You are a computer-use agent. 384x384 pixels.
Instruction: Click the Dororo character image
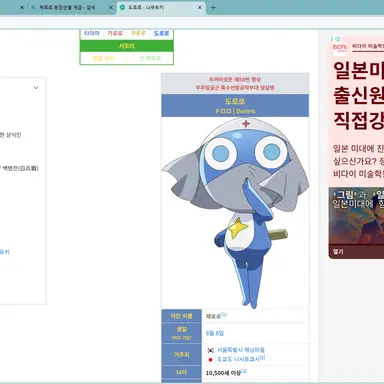[x=236, y=213]
